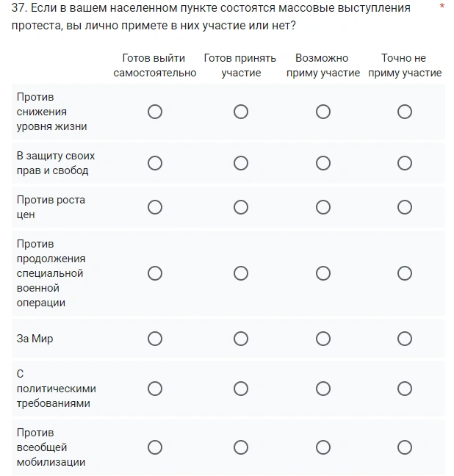
Task: Click the 'Против роста цен' row label
Action: 51,207
